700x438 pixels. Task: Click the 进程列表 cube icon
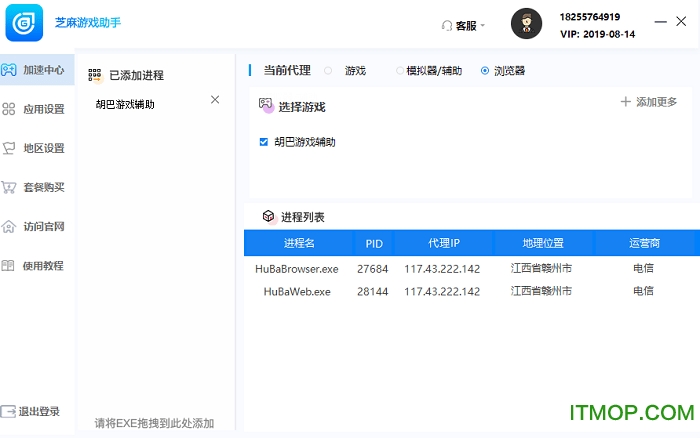269,217
